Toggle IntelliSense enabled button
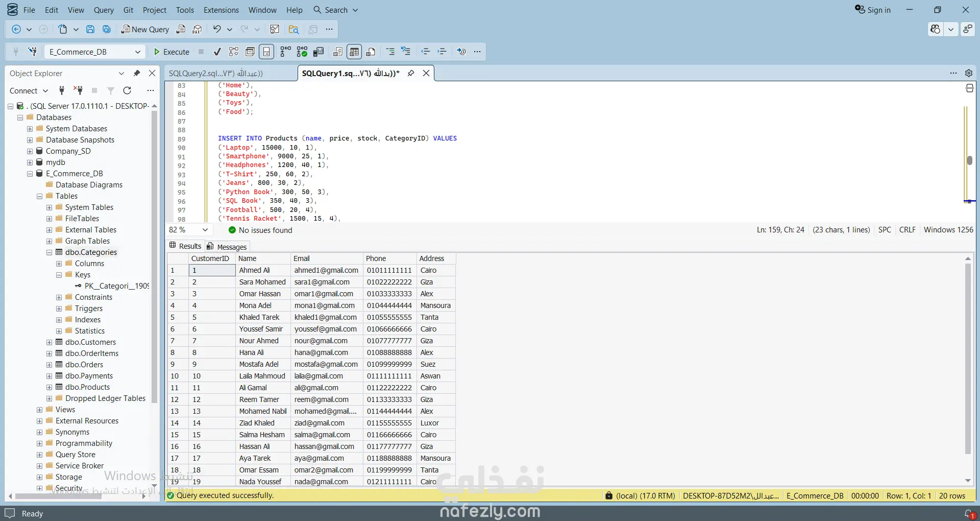 266,52
